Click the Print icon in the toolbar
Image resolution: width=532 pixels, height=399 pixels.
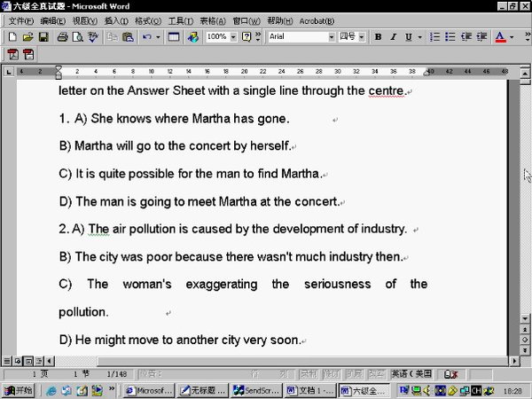tap(62, 37)
